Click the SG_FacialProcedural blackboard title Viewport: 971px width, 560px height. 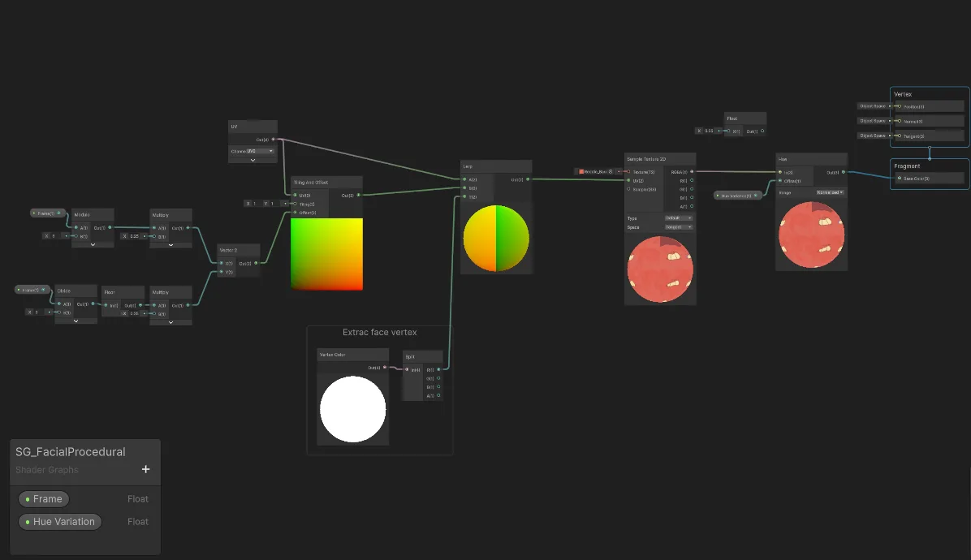click(71, 452)
